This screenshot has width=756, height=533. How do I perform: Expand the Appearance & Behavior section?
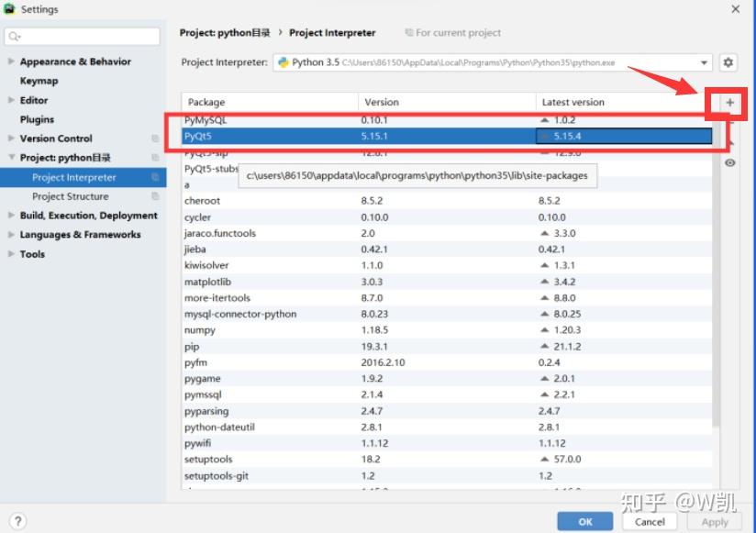(x=9, y=61)
